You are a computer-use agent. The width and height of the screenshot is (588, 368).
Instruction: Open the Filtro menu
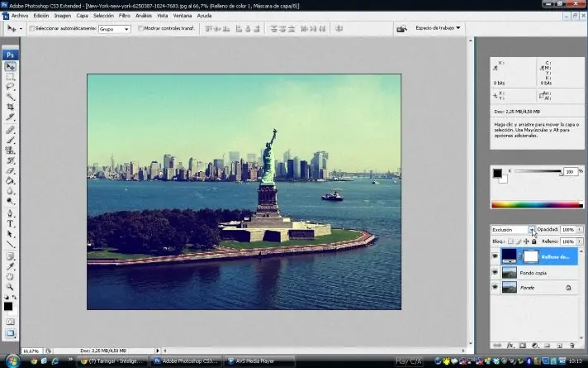[124, 15]
